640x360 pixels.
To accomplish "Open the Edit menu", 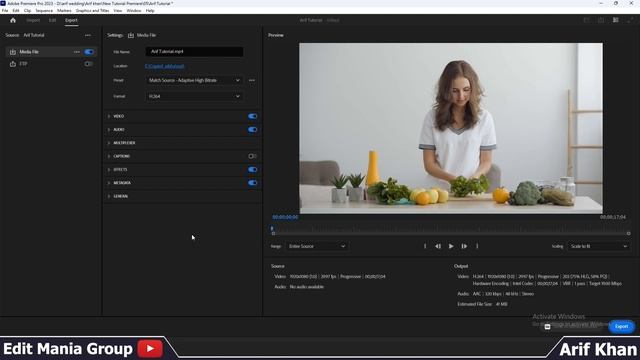I will [x=16, y=11].
